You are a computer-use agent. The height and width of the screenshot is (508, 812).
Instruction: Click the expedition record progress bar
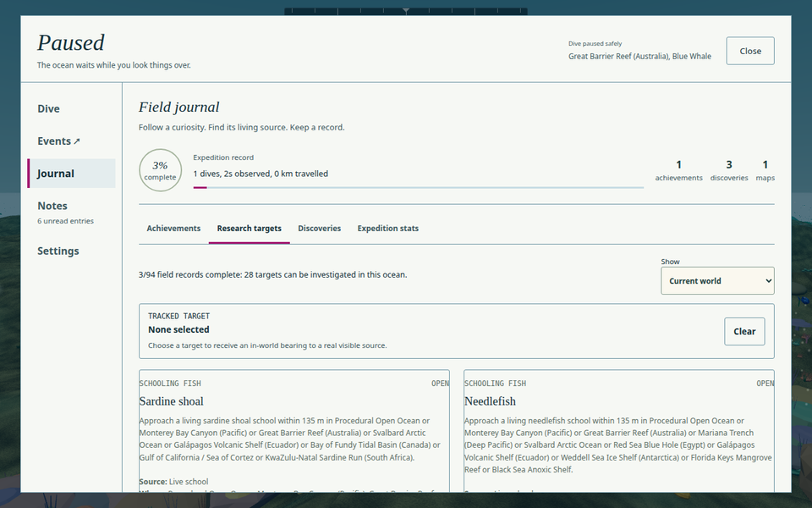coord(419,188)
